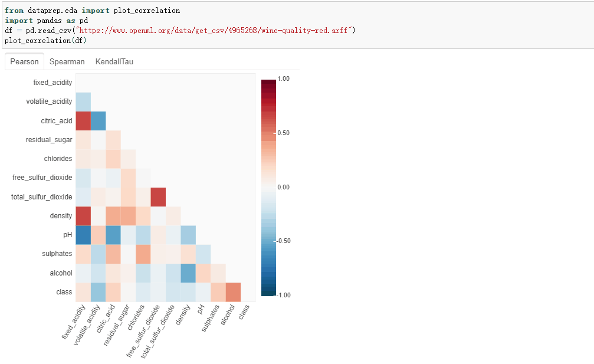The image size is (594, 364).
Task: Pick the density vs fixed_acidity heatmap cell
Action: (x=83, y=216)
